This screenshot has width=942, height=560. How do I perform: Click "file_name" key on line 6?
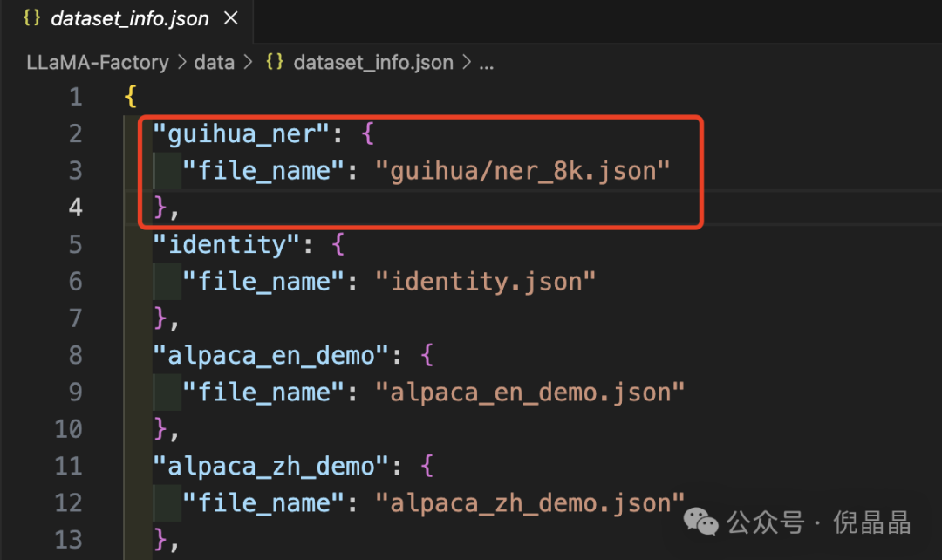[x=263, y=282]
